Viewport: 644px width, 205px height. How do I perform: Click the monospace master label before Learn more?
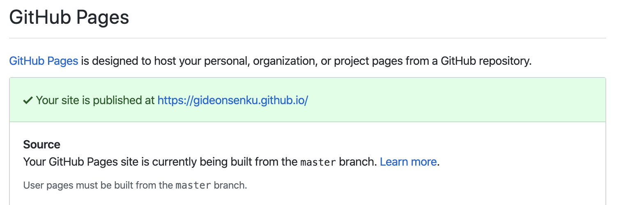(318, 162)
